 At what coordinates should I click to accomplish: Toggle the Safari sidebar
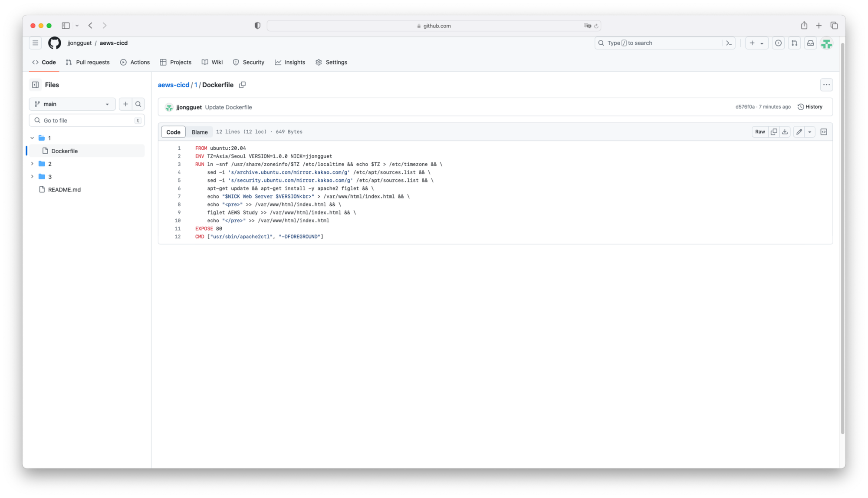[66, 26]
